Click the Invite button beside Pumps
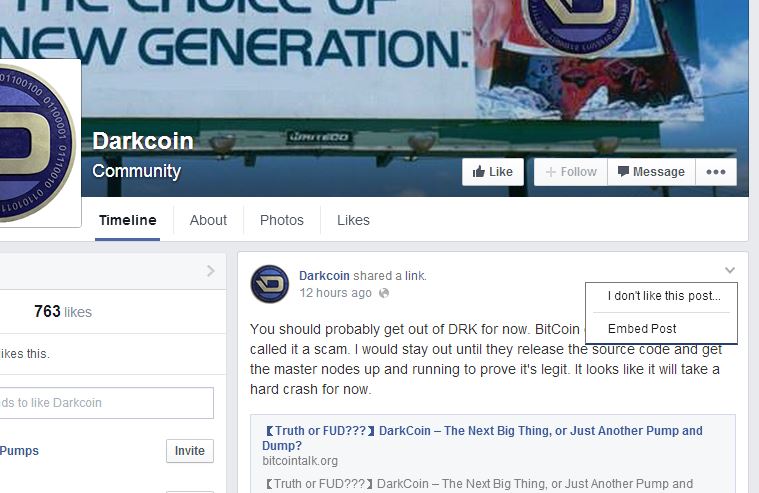This screenshot has width=759, height=493. pyautogui.click(x=190, y=451)
